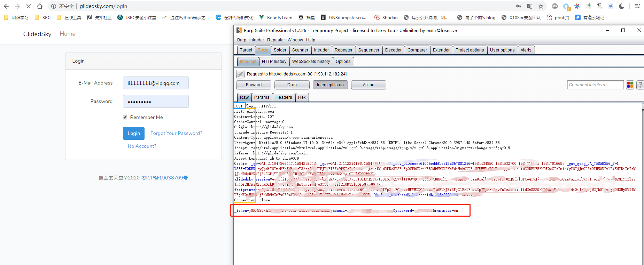This screenshot has width=644, height=265.
Task: Follow the Forgot Your Password link
Action: click(176, 133)
